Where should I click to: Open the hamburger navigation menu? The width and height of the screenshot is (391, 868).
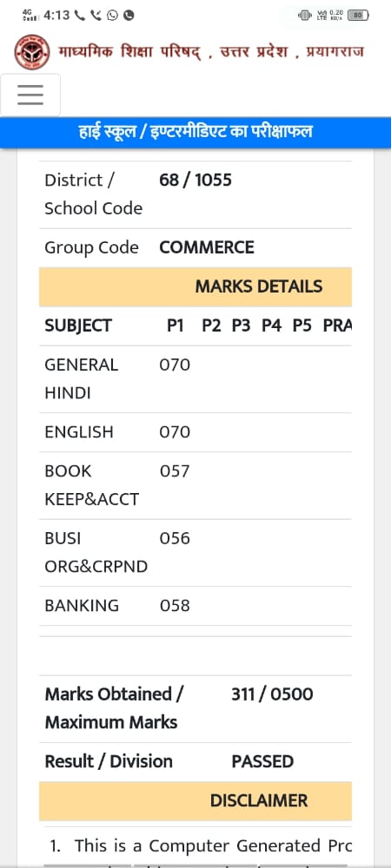pos(30,95)
